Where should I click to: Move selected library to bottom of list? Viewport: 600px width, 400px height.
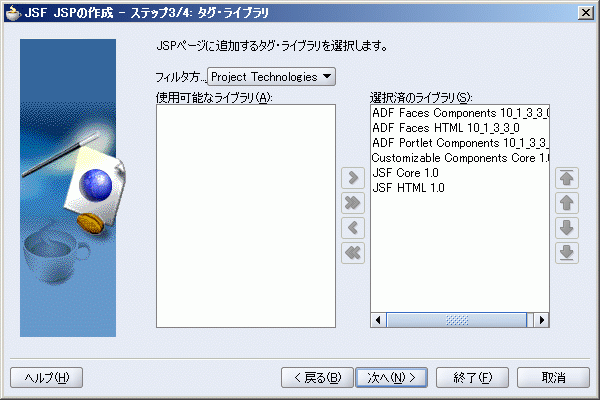[x=567, y=253]
